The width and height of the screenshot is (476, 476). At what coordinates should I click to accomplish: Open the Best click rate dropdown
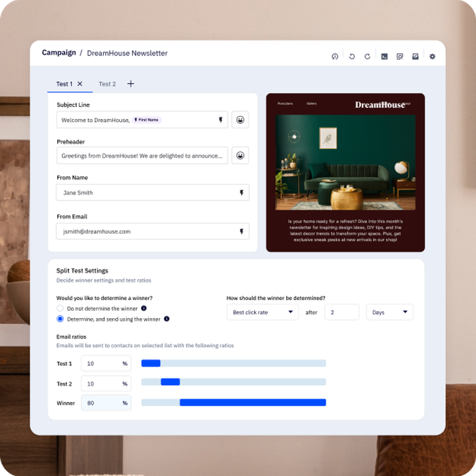[263, 312]
